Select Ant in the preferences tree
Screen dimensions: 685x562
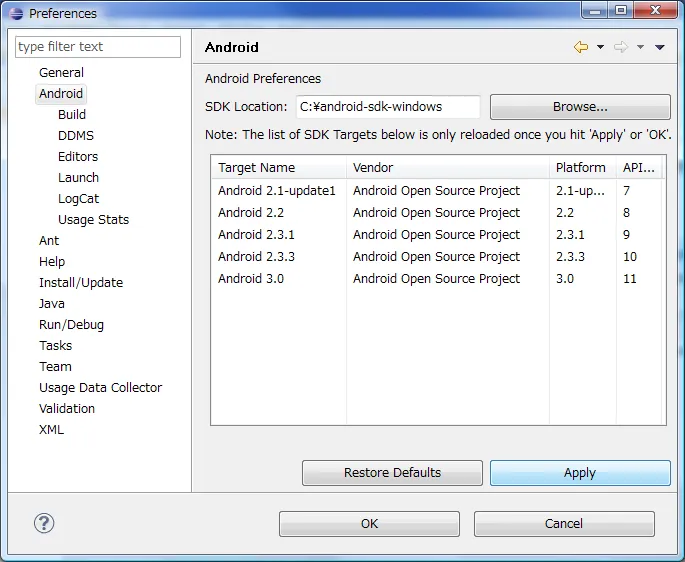tap(49, 240)
